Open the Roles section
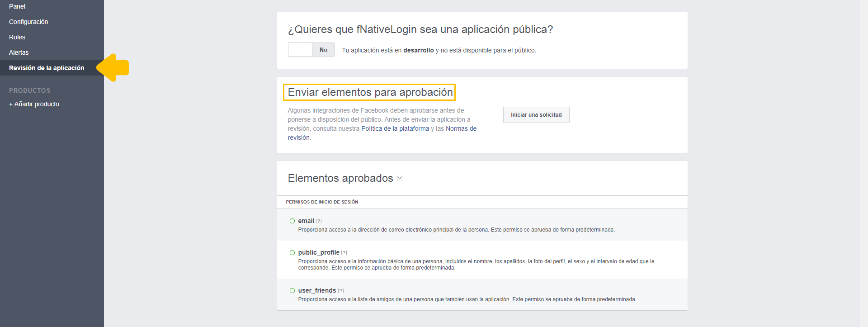 pos(17,37)
